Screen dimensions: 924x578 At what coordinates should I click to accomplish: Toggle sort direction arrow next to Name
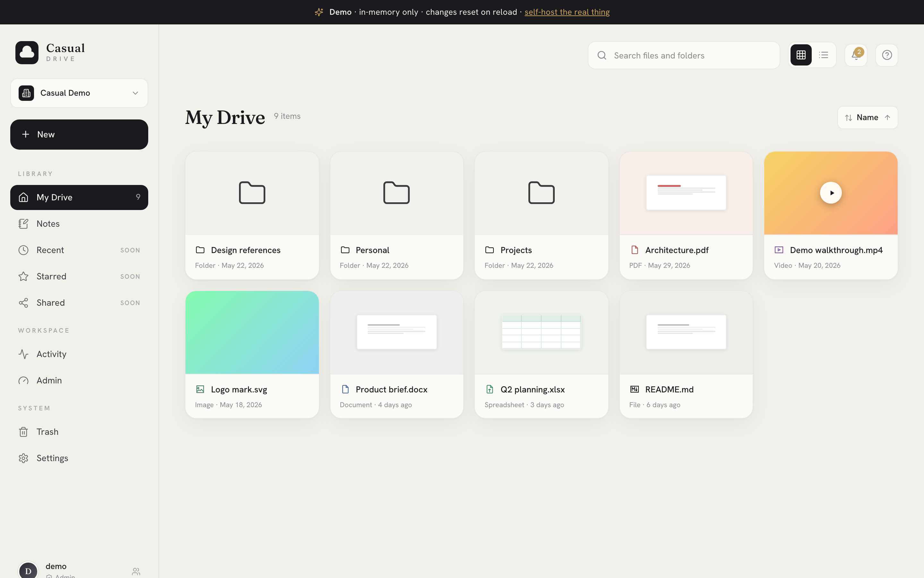pos(887,117)
